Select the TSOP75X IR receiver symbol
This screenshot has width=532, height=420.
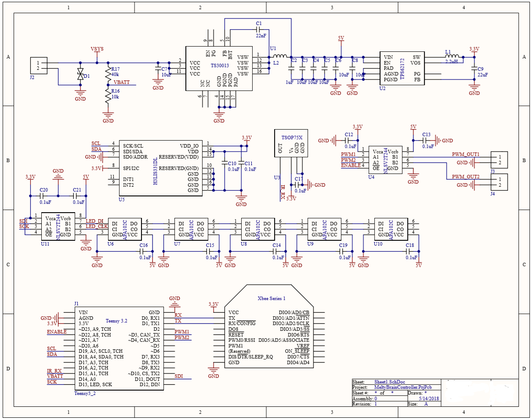tap(290, 143)
